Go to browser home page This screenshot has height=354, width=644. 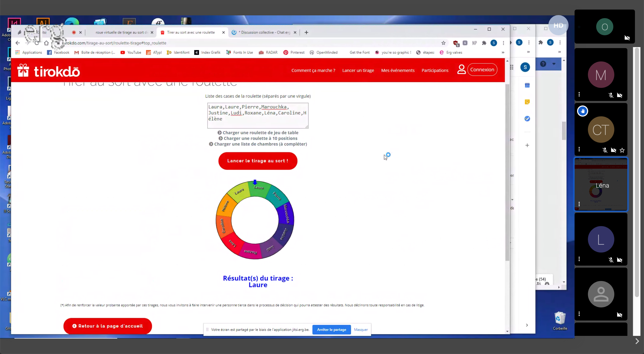46,43
